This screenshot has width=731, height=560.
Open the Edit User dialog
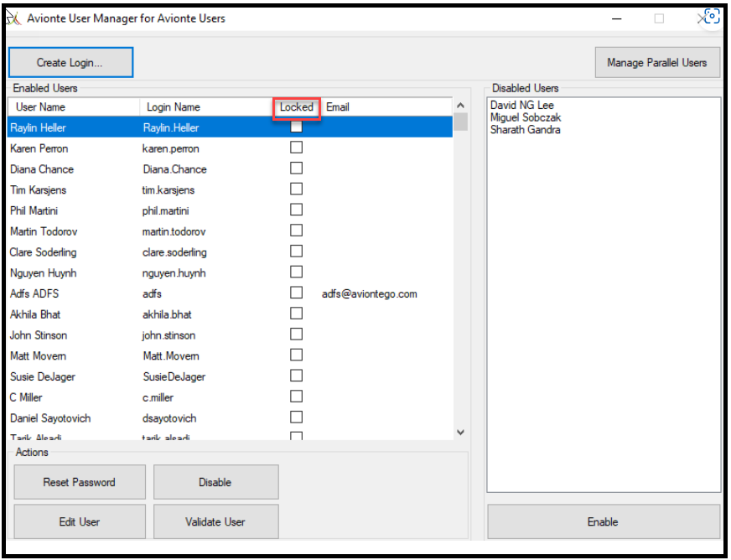pyautogui.click(x=80, y=521)
